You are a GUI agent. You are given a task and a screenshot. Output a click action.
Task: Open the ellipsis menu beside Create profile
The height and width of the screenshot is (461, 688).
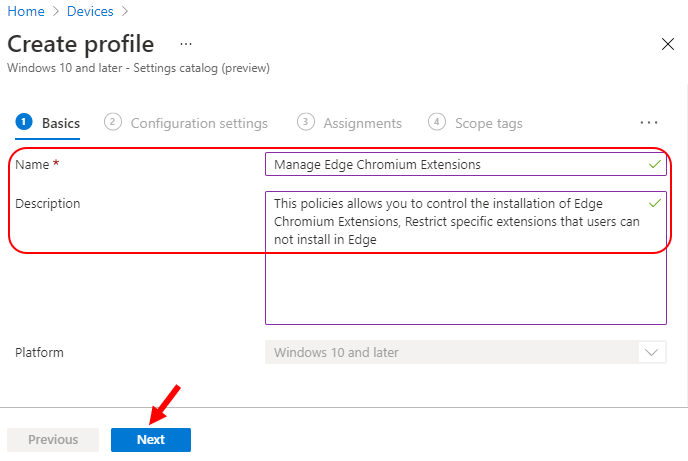coord(186,44)
